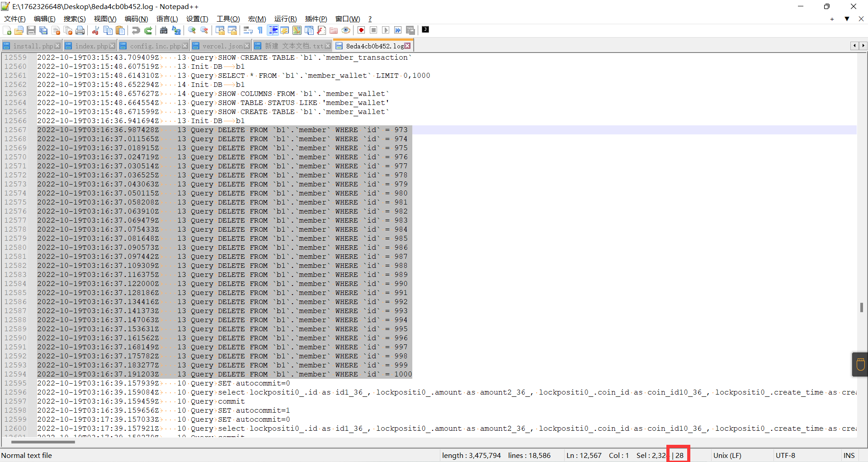Toggle Show All Characters pilcrow icon

[260, 30]
